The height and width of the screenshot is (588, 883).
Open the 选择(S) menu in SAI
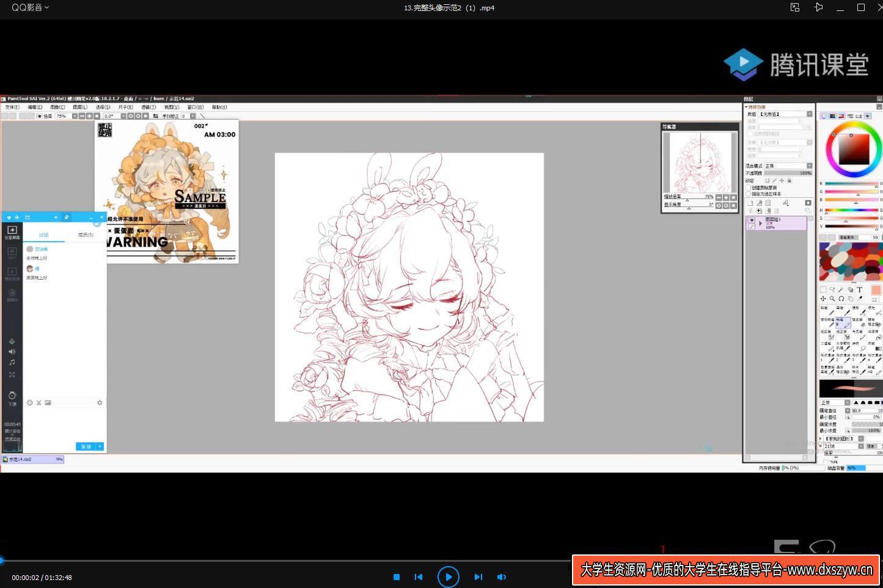coord(103,107)
